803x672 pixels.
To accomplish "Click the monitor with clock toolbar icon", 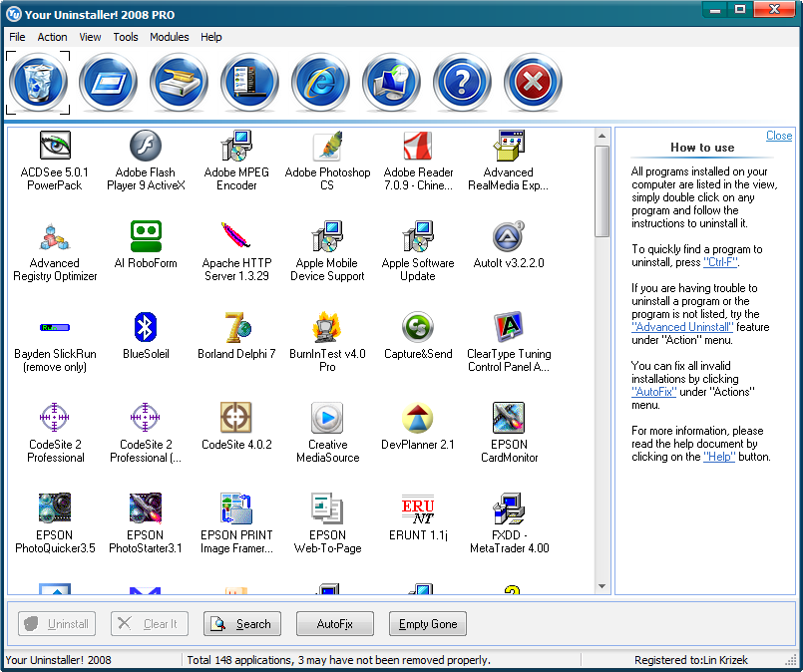I will pos(391,83).
